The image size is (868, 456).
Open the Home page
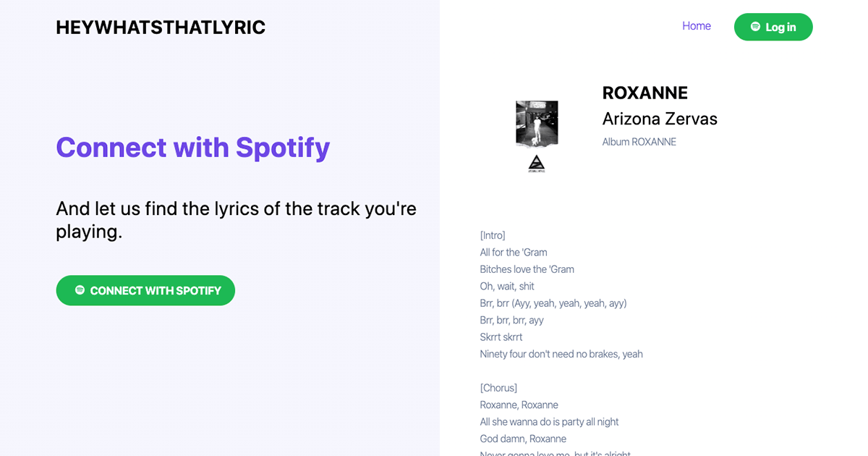(x=696, y=25)
